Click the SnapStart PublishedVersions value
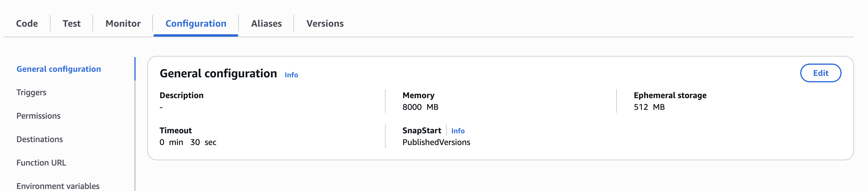This screenshot has height=191, width=868. (436, 142)
